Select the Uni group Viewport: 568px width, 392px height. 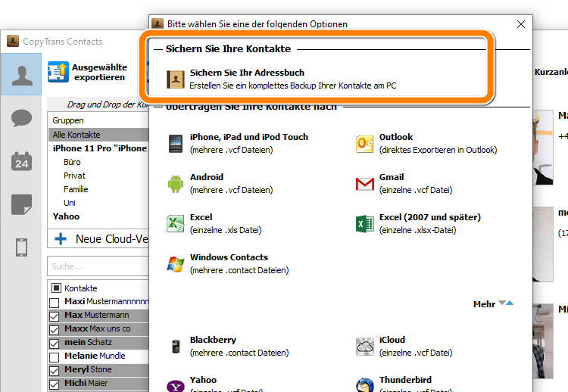pos(70,203)
